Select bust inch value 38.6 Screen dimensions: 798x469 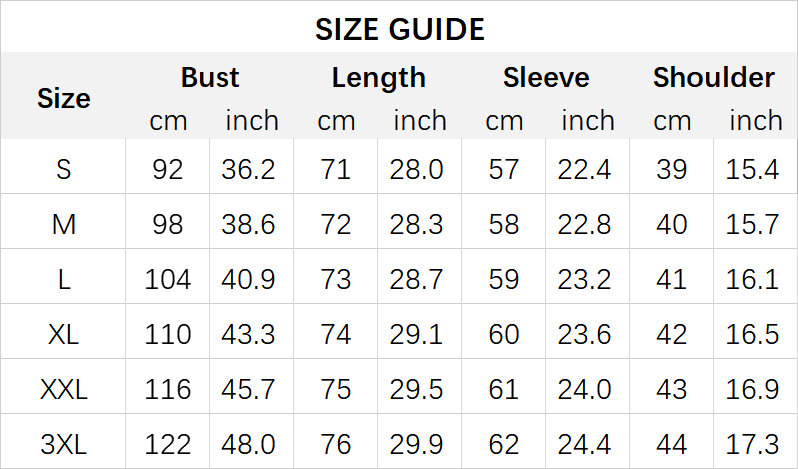click(x=249, y=224)
